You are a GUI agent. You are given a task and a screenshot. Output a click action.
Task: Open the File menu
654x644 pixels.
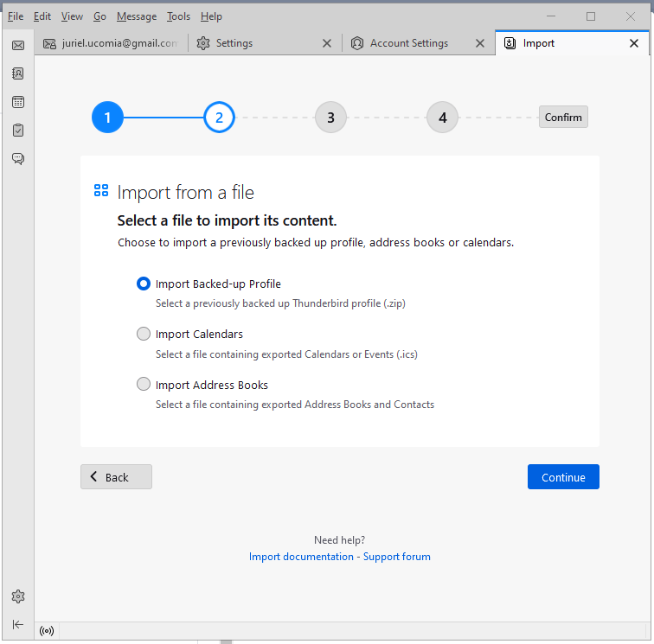(16, 16)
